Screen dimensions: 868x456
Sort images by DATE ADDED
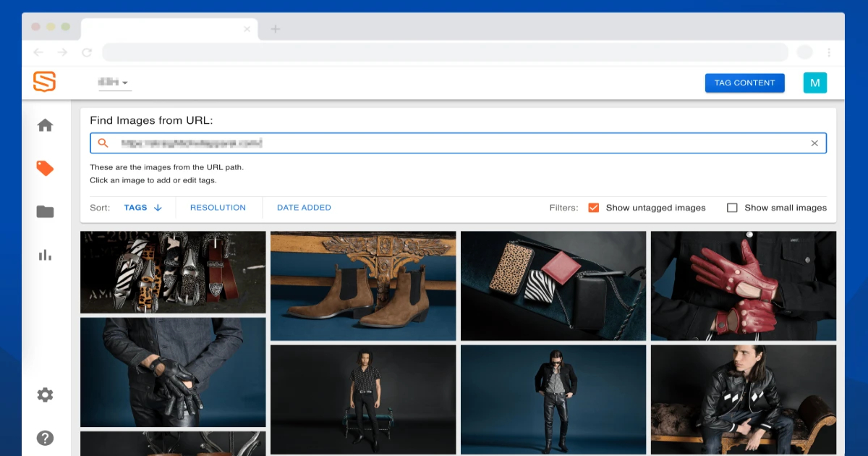click(x=304, y=208)
